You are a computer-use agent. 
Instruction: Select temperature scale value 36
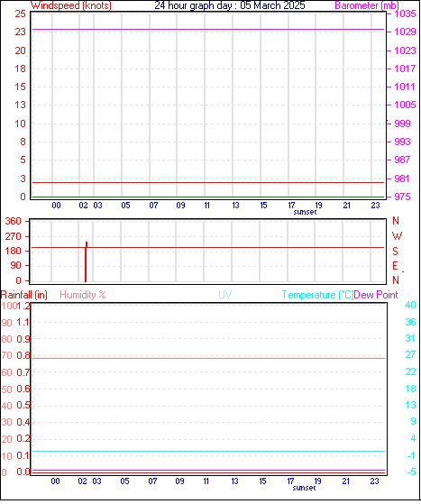410,322
